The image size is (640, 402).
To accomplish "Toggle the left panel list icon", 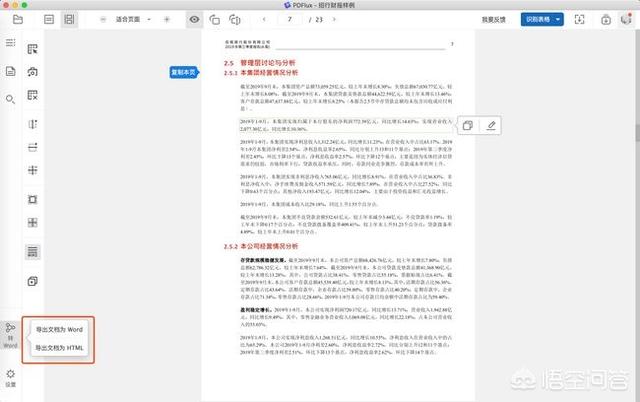I will (10, 43).
